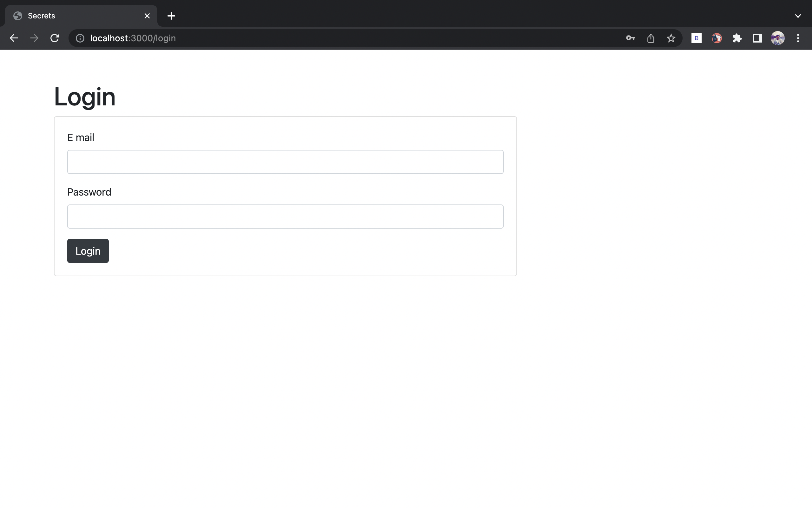This screenshot has height=508, width=812.
Task: Focus the Password input field
Action: tap(285, 216)
